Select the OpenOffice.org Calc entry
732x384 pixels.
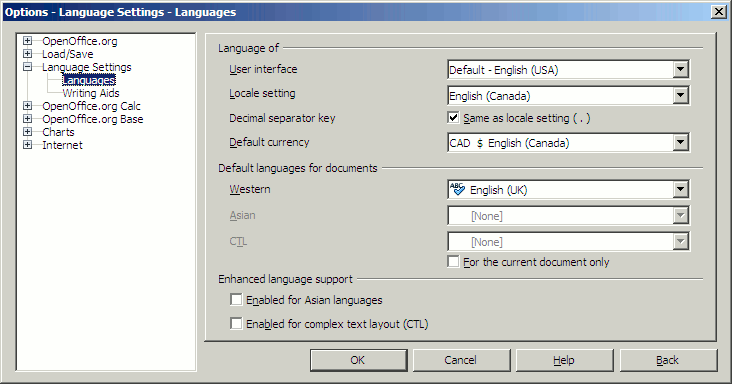(92, 106)
